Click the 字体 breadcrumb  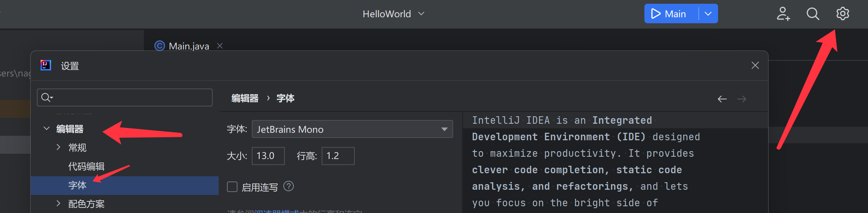(x=286, y=98)
